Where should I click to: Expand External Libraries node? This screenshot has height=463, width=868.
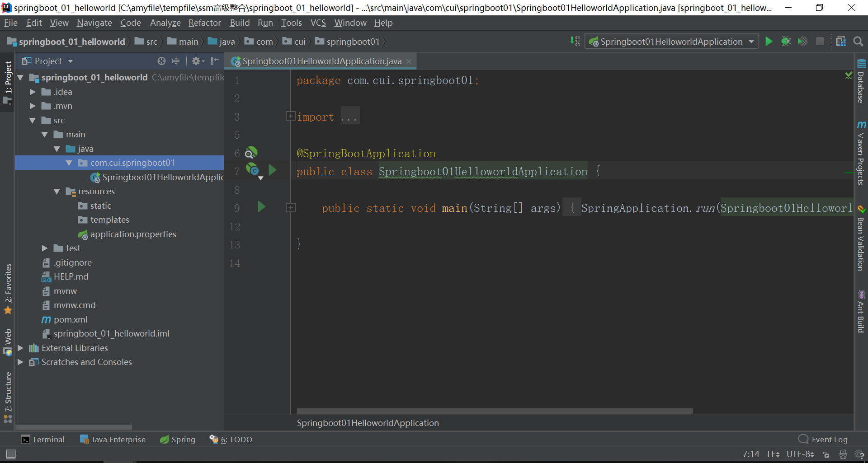[x=20, y=348]
